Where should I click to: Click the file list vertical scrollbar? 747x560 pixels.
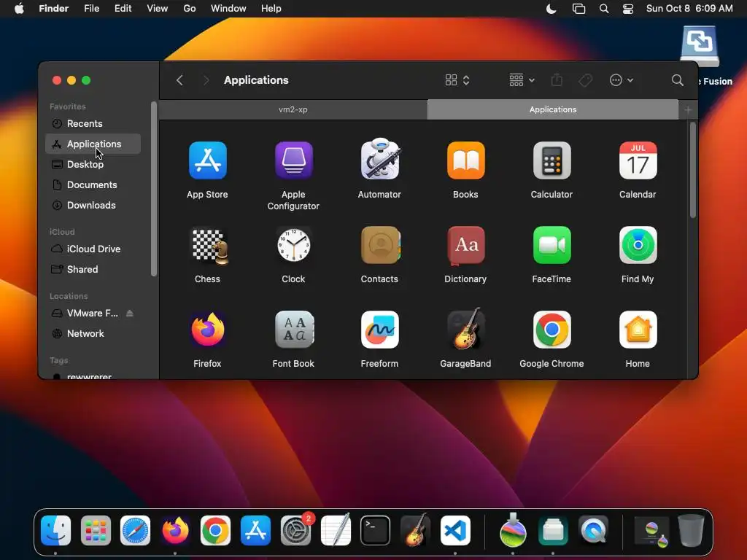click(x=693, y=170)
